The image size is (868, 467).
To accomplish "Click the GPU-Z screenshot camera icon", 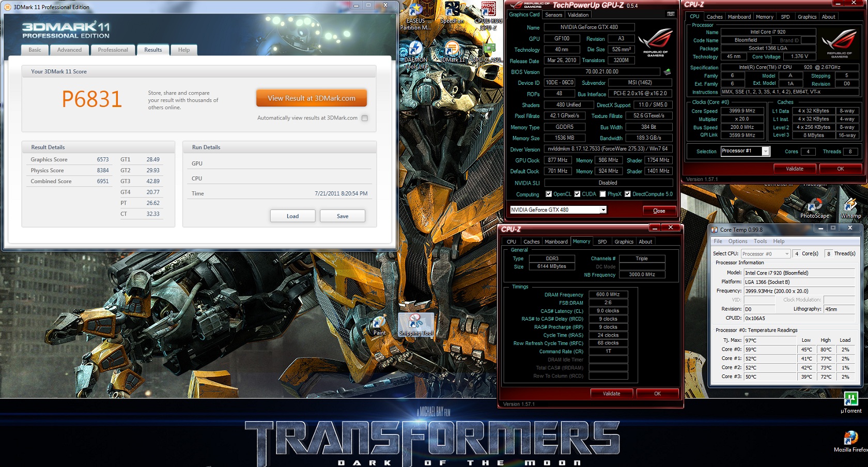I will click(x=670, y=14).
